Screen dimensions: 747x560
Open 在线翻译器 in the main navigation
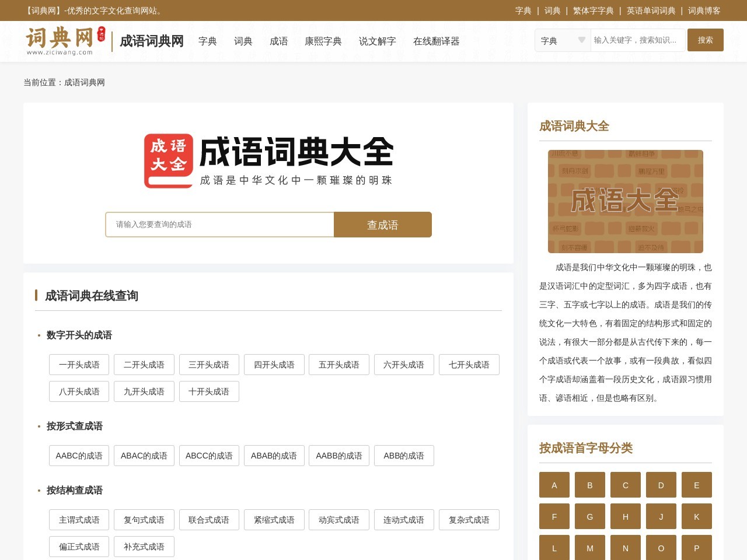pos(437,41)
